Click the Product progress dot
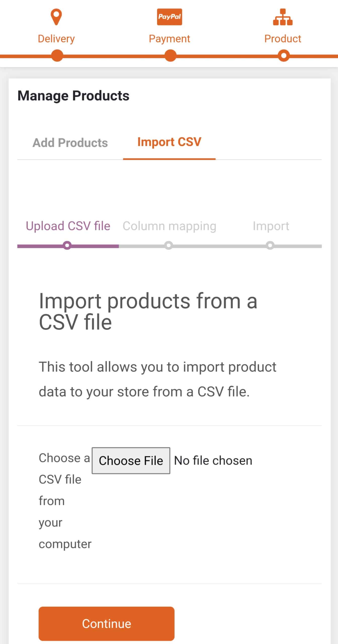Viewport: 338px width, 644px height. [284, 56]
